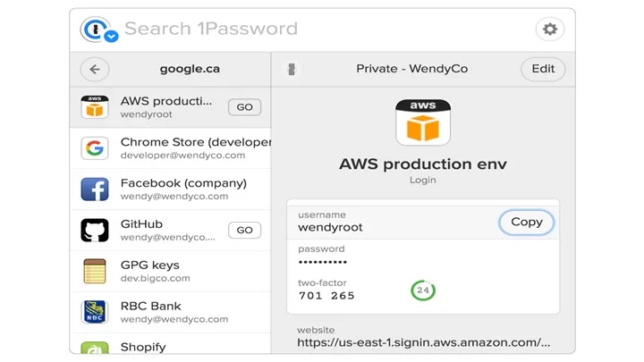Viewport: 644px width, 362px height.
Task: Click the Shopify bag icon
Action: (95, 348)
